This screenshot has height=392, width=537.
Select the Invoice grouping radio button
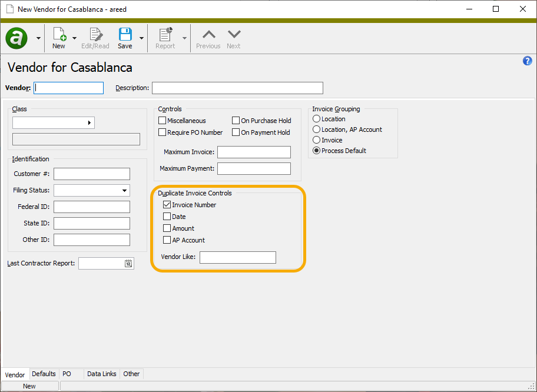316,139
